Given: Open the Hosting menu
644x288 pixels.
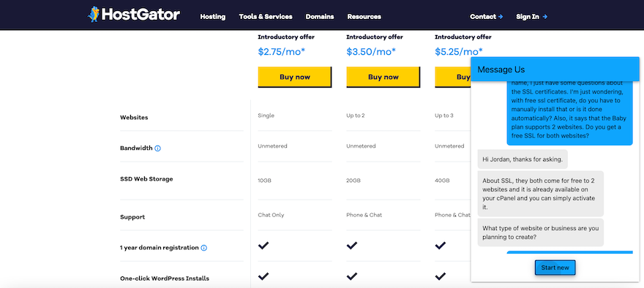Looking at the screenshot, I should (213, 17).
